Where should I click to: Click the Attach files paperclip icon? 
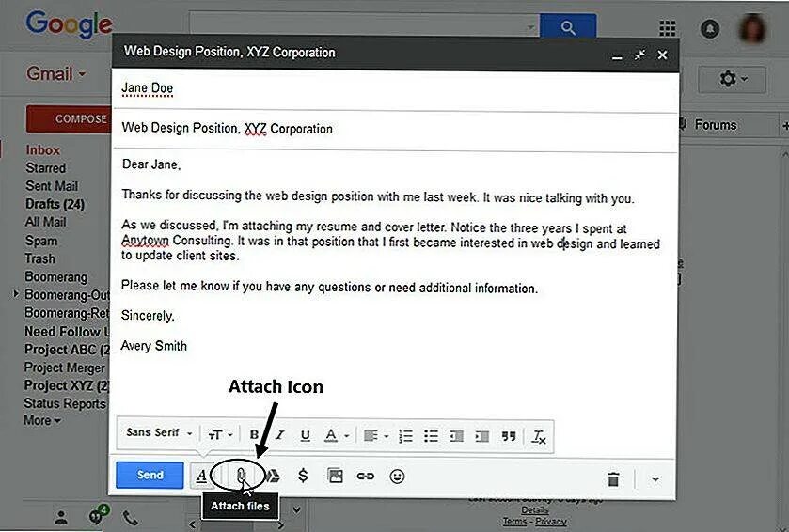tap(241, 476)
